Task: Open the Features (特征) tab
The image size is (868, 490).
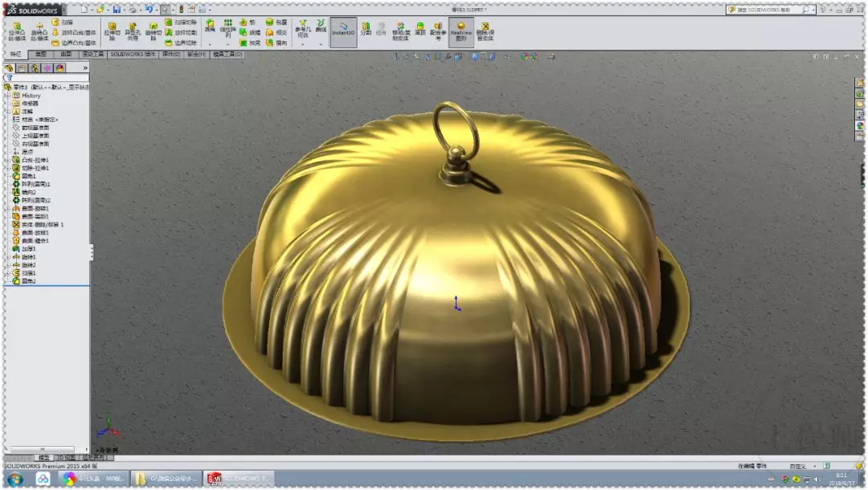Action: [15, 54]
